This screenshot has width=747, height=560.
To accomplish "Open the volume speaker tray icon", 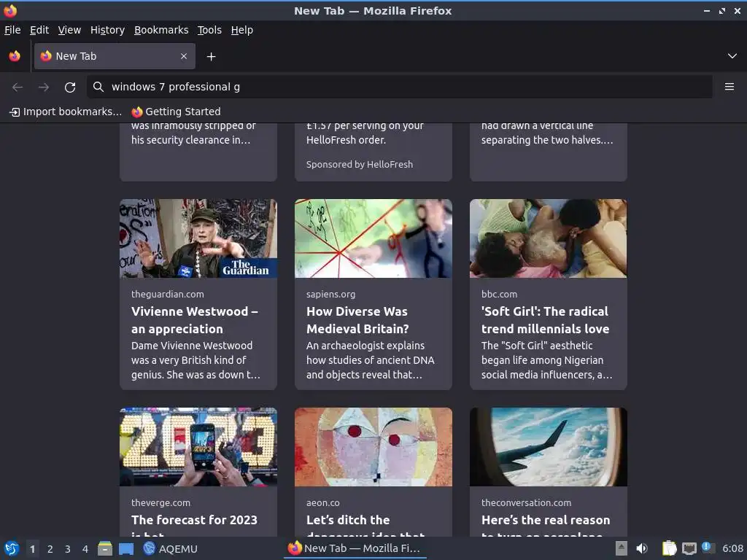I will tap(642, 548).
